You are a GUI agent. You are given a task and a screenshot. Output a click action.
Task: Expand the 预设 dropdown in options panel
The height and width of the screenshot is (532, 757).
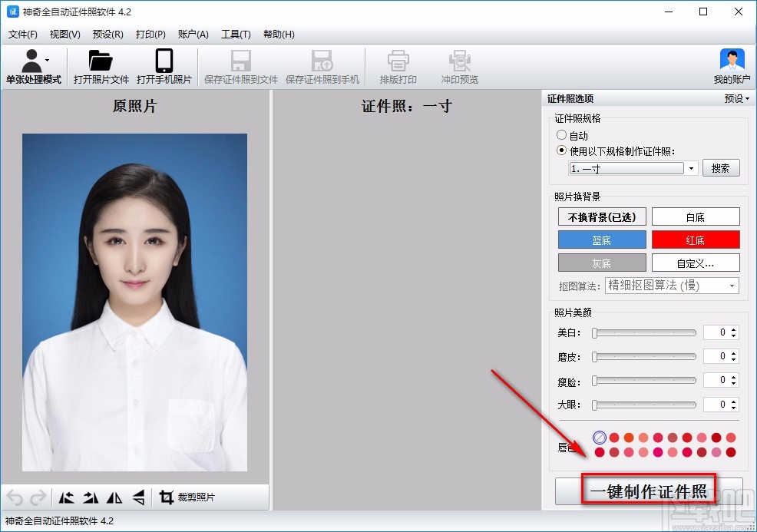[x=736, y=99]
